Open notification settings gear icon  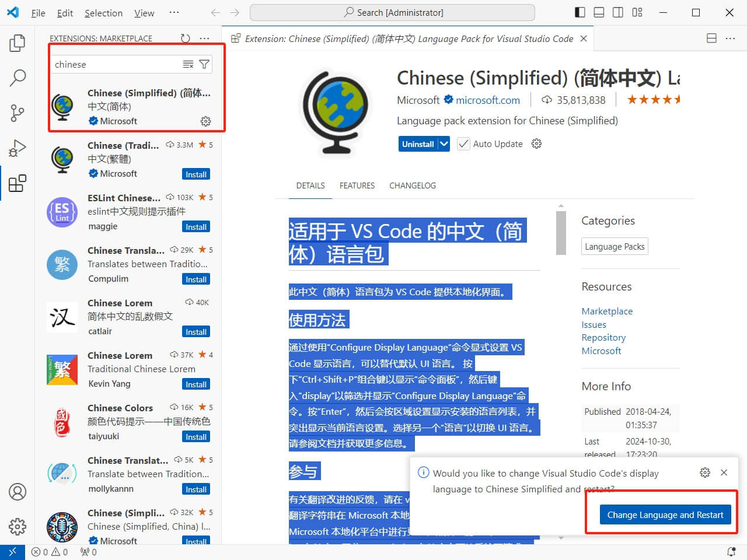pos(705,473)
